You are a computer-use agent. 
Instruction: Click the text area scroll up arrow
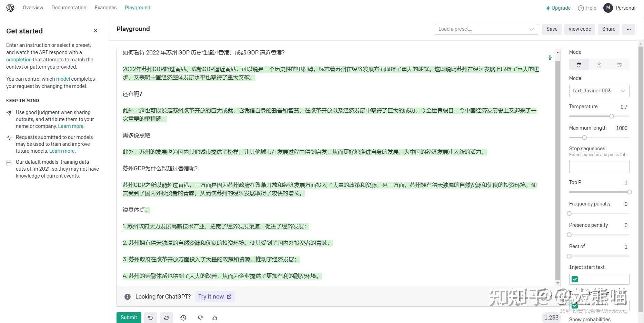[x=558, y=52]
